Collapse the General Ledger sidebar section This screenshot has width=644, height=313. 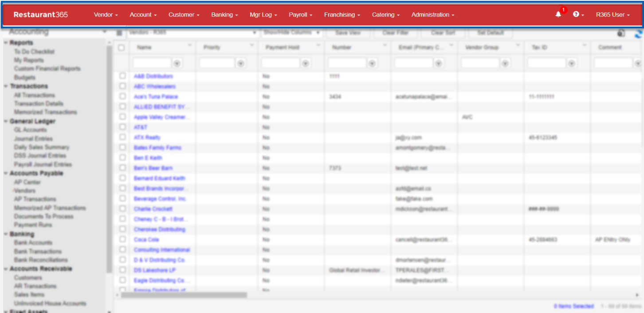pyautogui.click(x=6, y=121)
